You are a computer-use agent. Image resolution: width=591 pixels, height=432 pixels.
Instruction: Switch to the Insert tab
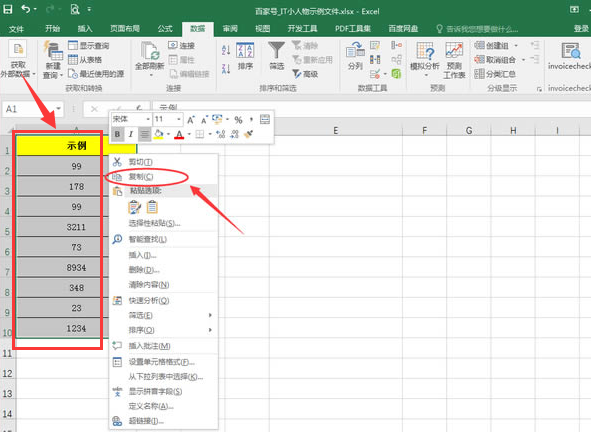point(85,29)
